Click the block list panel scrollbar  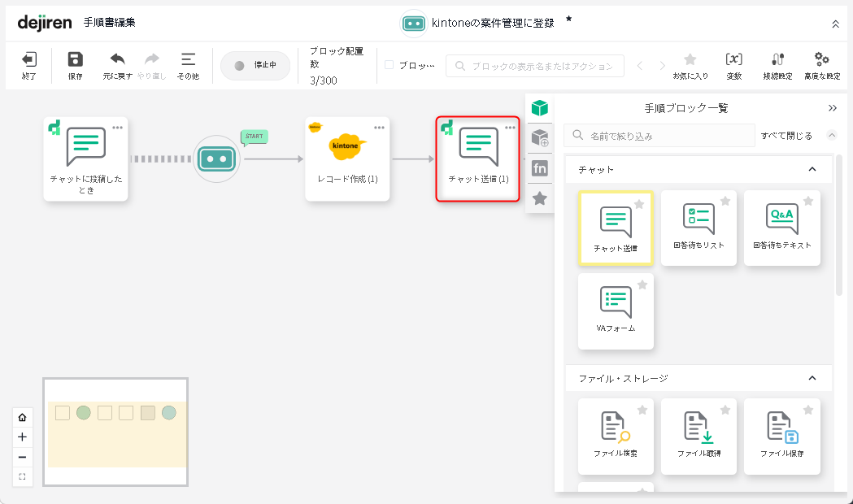(838, 226)
